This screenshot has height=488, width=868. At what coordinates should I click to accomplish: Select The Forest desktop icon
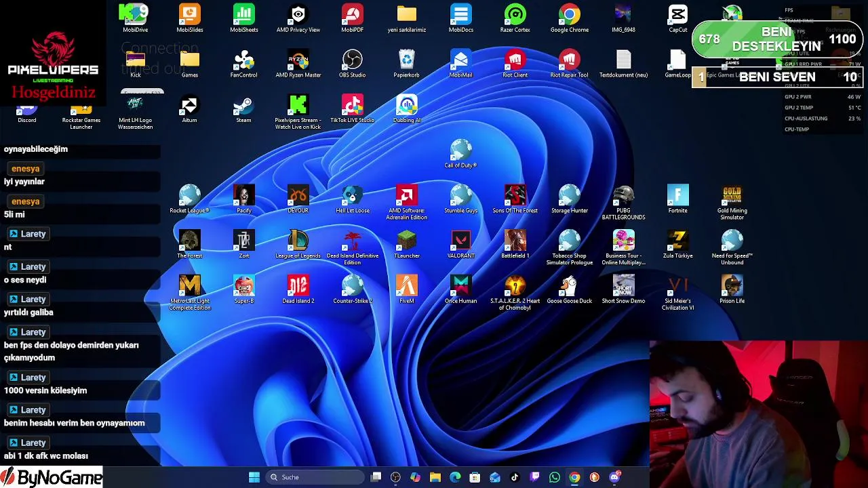point(190,245)
